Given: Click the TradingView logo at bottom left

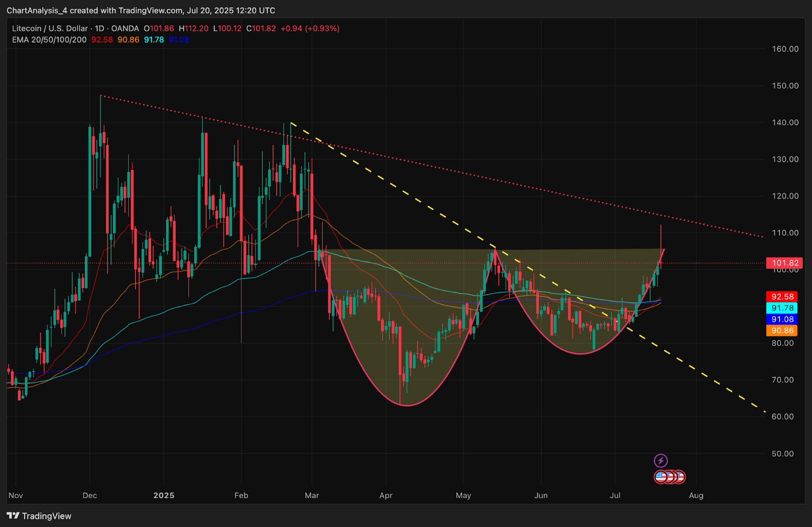Looking at the screenshot, I should [x=39, y=516].
